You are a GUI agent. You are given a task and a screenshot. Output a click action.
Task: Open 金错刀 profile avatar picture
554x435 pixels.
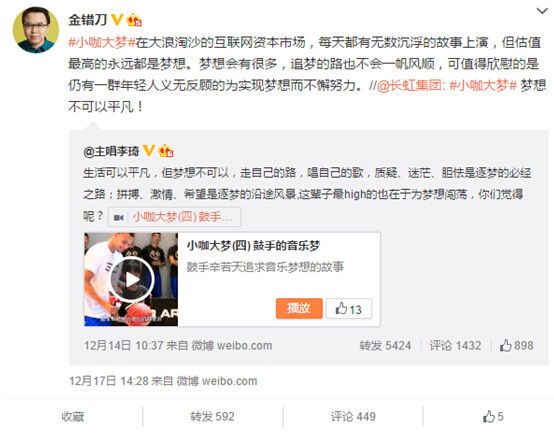pyautogui.click(x=36, y=30)
